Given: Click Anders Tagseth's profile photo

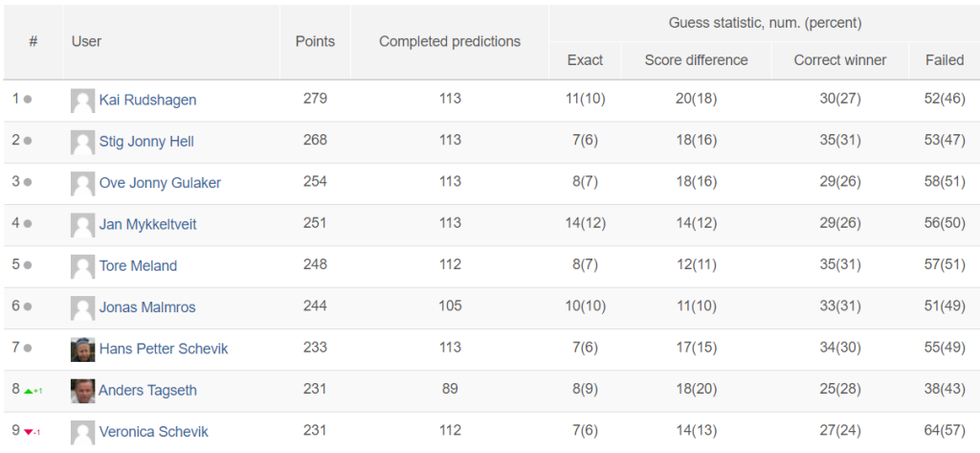Looking at the screenshot, I should (82, 391).
